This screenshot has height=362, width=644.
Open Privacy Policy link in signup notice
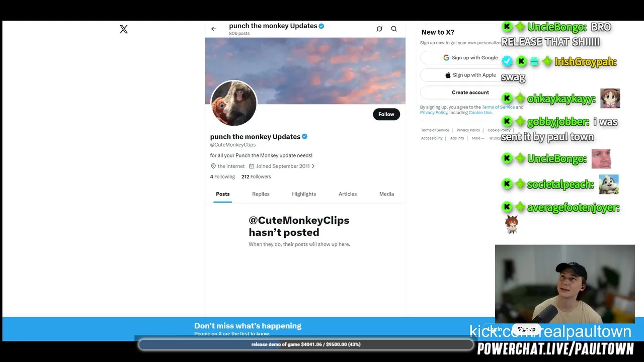tap(434, 113)
